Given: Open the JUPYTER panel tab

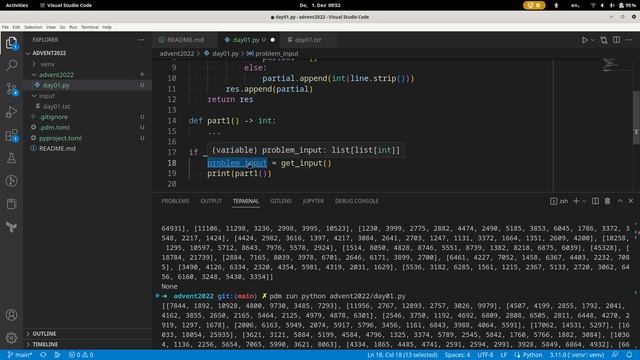Looking at the screenshot, I should pos(313,201).
